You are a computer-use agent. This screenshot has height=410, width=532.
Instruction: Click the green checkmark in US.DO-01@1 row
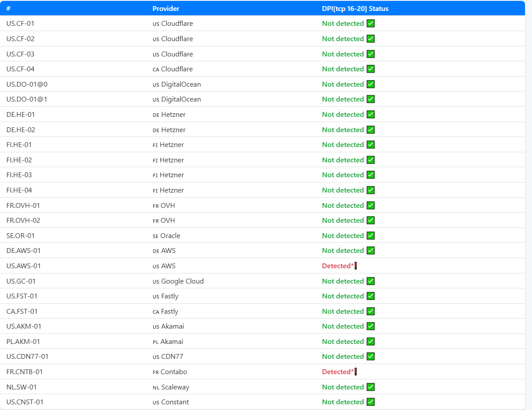pyautogui.click(x=371, y=99)
